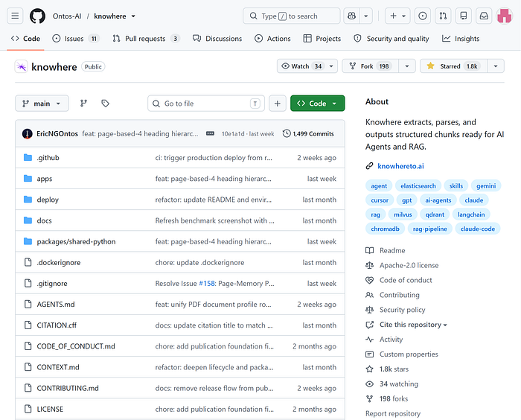Screen dimensions: 521x420
Task: Toggle the Starred button
Action: click(x=453, y=66)
